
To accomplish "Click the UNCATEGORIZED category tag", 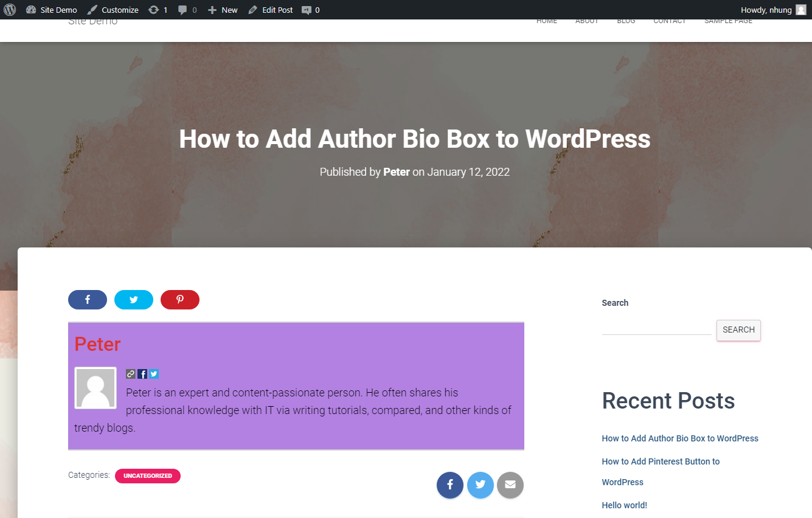I will (x=148, y=476).
